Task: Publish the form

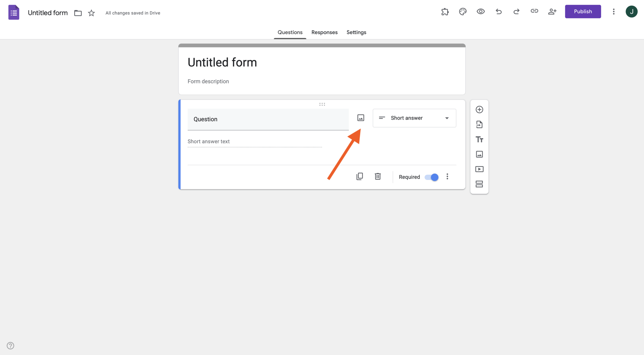Action: [x=583, y=11]
